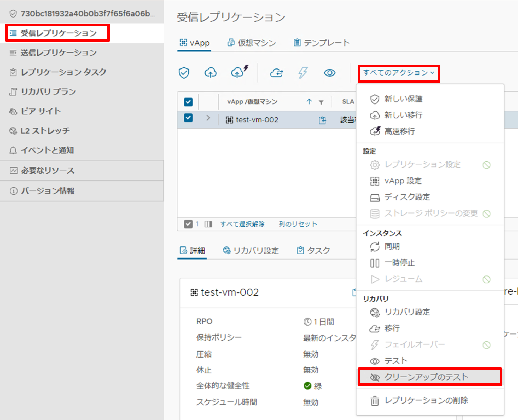Click the 高速移行 cloud-with-lightning toolbar icon

tap(238, 73)
